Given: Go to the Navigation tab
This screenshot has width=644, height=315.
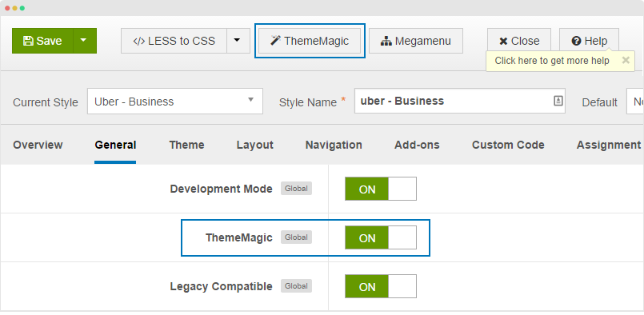Looking at the screenshot, I should (x=334, y=145).
